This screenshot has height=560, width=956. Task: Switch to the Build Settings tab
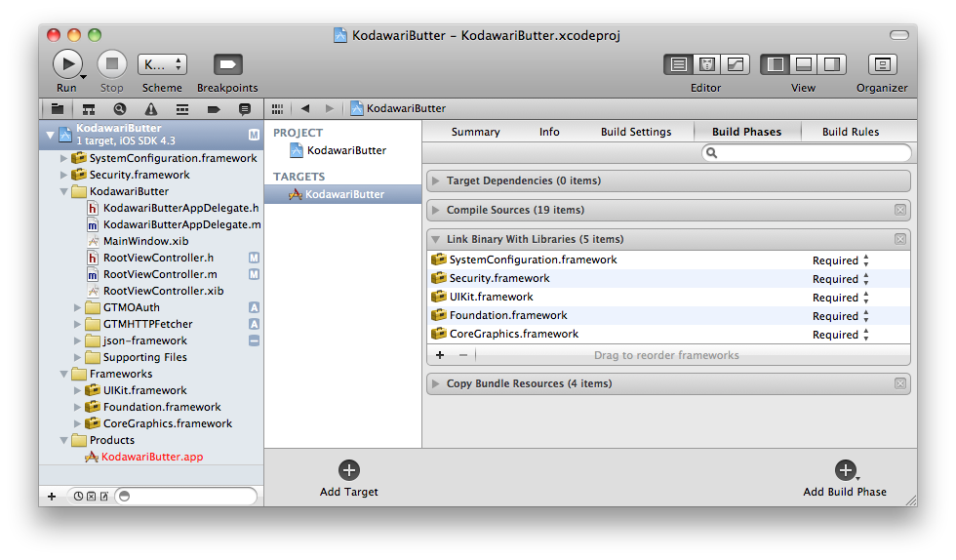pyautogui.click(x=636, y=132)
